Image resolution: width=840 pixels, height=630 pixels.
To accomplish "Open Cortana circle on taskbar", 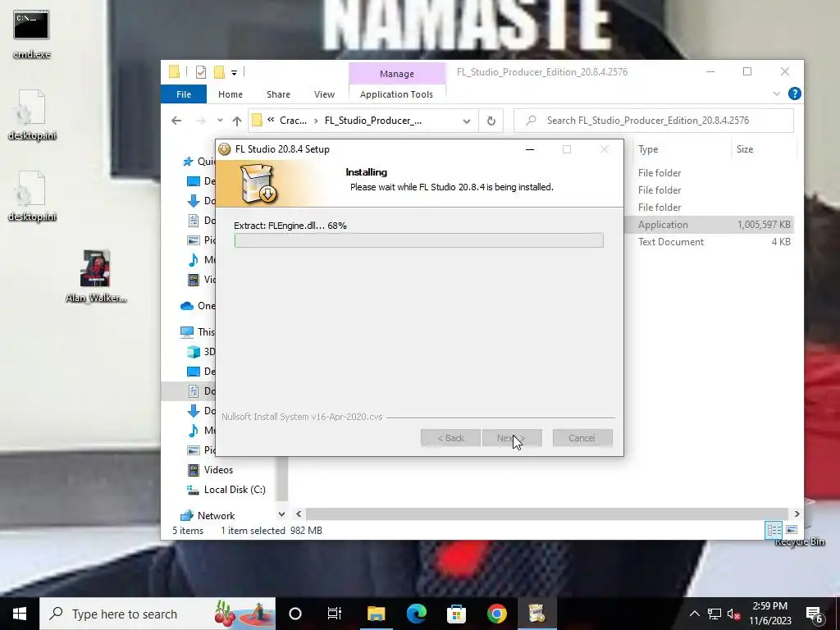I will pyautogui.click(x=295, y=614).
